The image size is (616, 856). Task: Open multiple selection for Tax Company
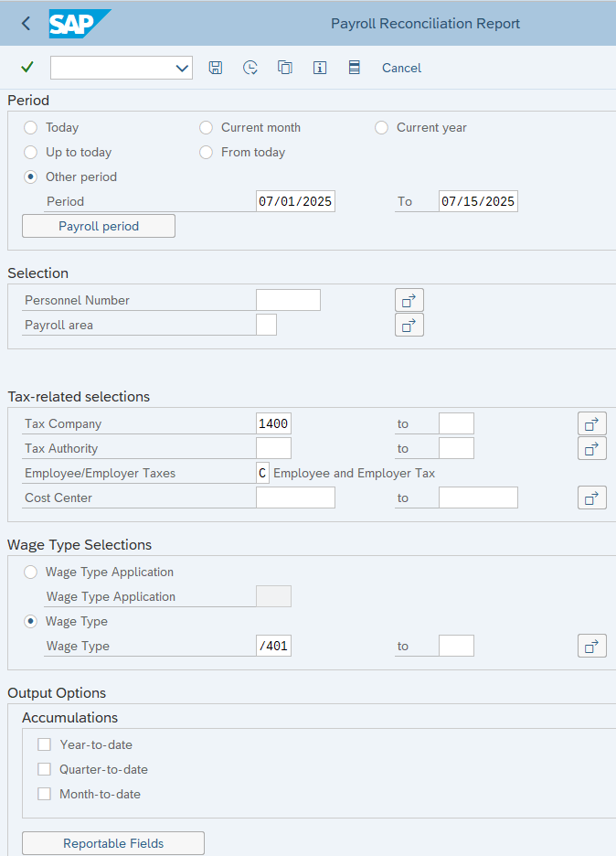591,423
